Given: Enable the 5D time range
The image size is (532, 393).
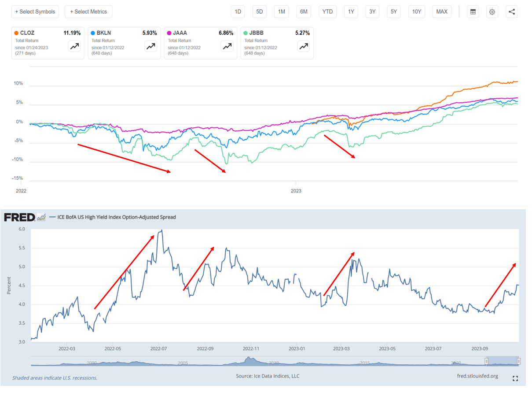Looking at the screenshot, I should click(x=259, y=11).
